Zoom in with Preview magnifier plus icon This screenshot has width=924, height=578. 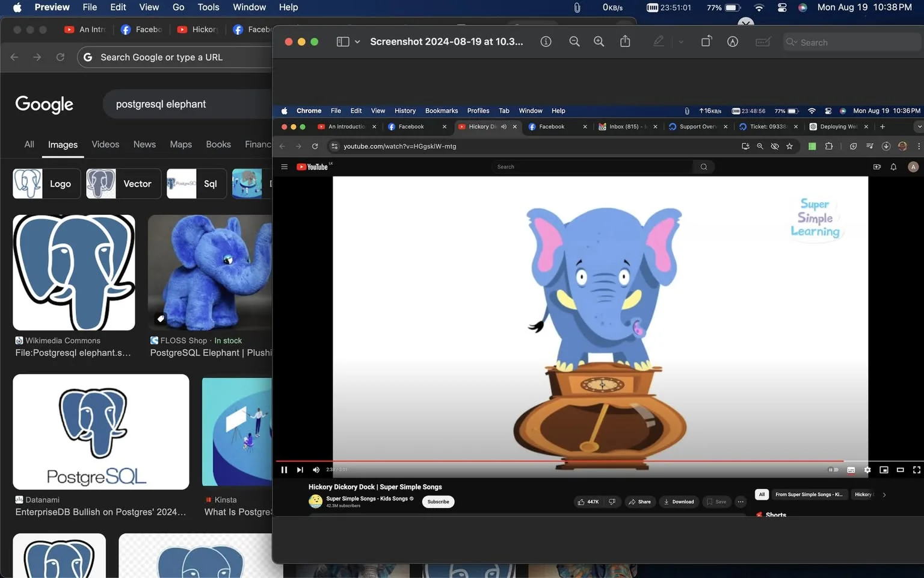point(599,42)
